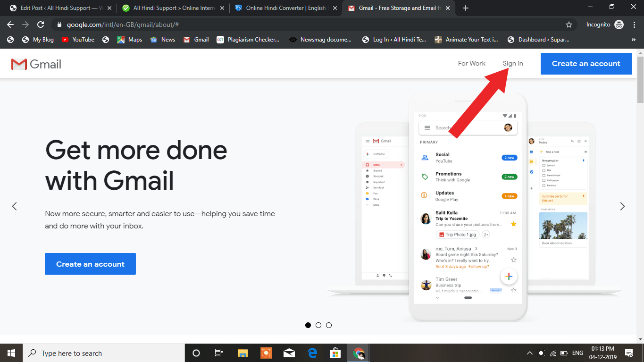Open the Log In All Hindi bookmark

[394, 40]
